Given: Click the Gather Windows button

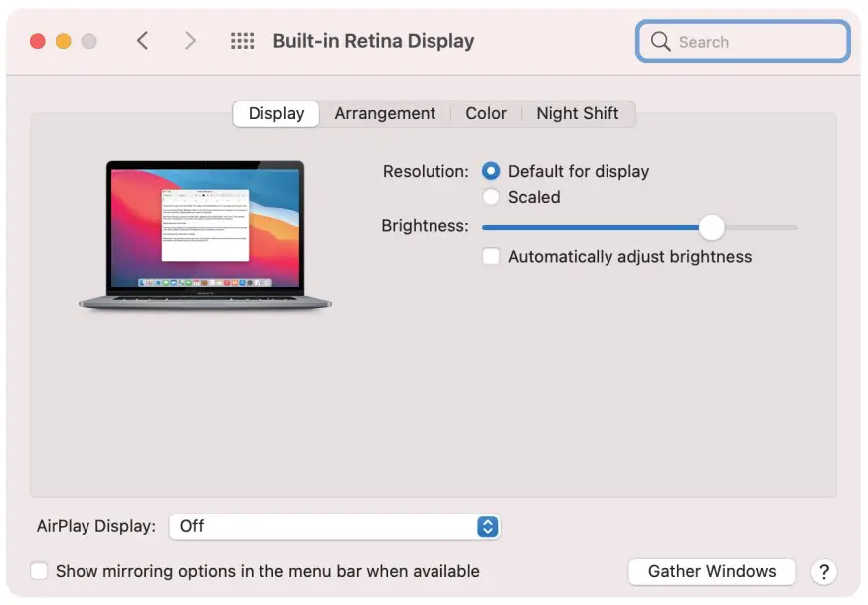Looking at the screenshot, I should tap(712, 572).
